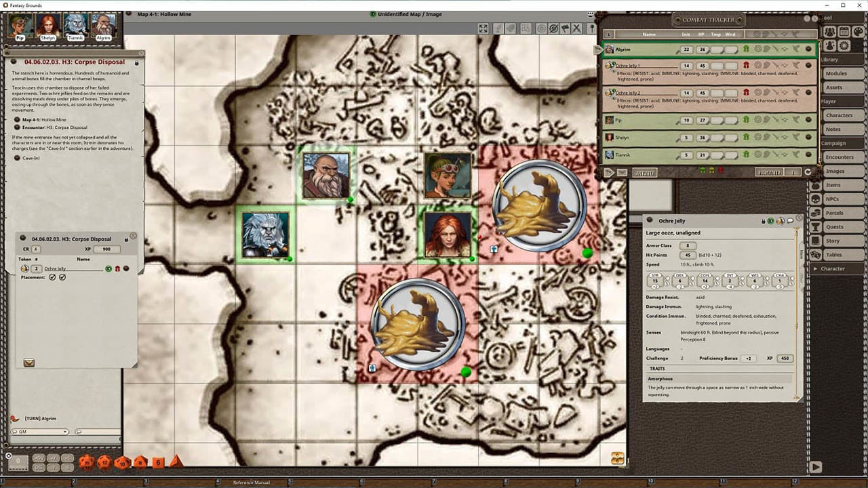Click the MENU button in the combat tracker
868x488 pixels.
[644, 172]
